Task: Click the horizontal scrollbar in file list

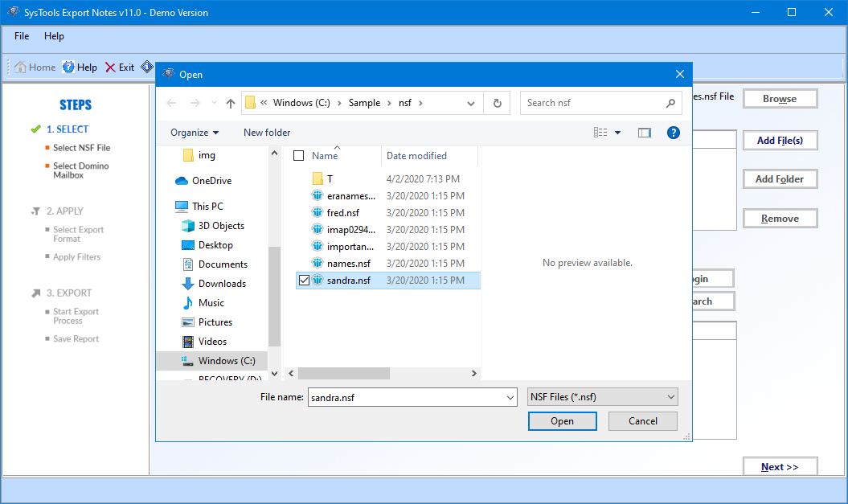Action: pos(344,374)
